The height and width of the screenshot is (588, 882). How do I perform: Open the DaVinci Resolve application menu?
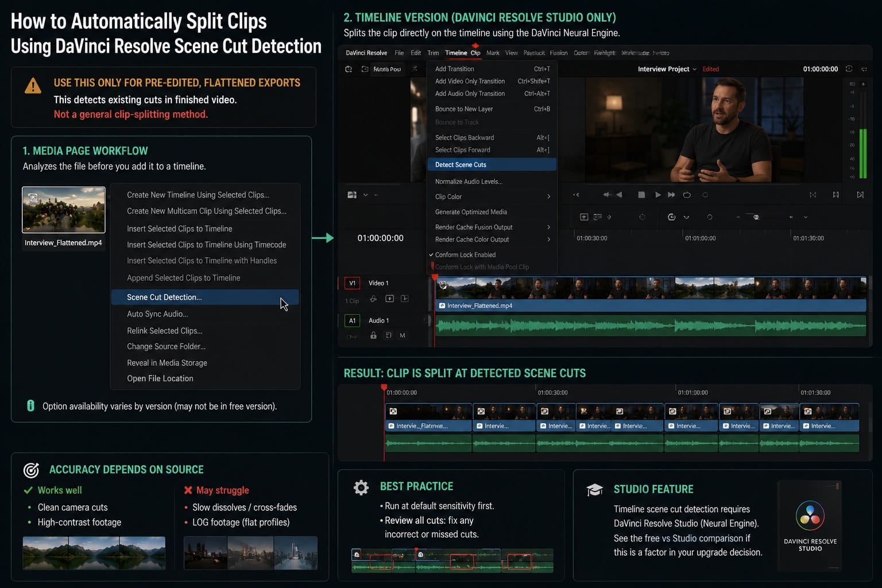[366, 53]
